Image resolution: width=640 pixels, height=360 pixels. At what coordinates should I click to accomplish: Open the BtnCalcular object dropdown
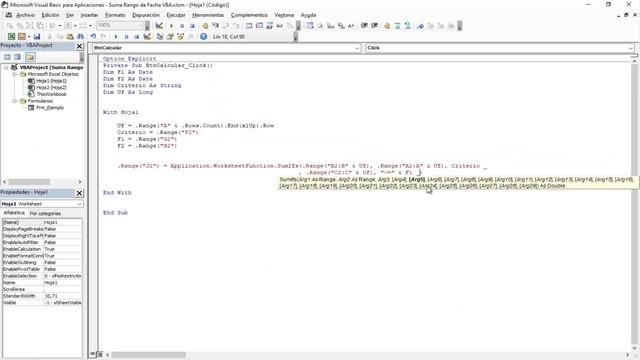357,48
